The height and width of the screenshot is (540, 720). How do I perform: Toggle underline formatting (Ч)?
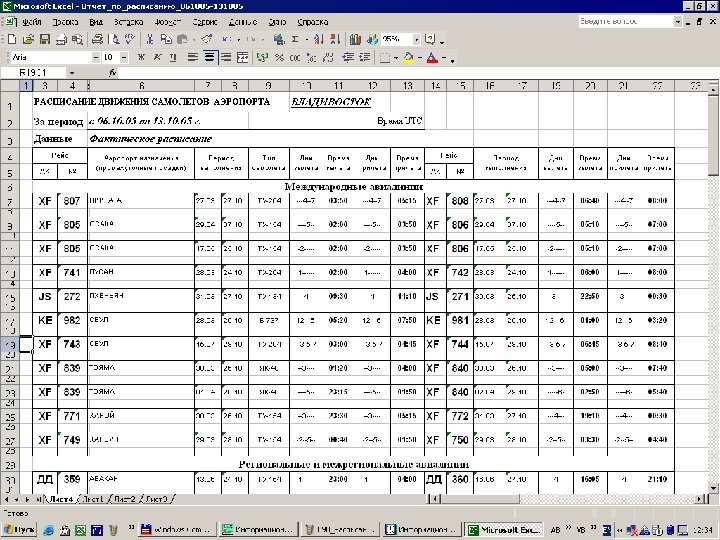tap(173, 57)
